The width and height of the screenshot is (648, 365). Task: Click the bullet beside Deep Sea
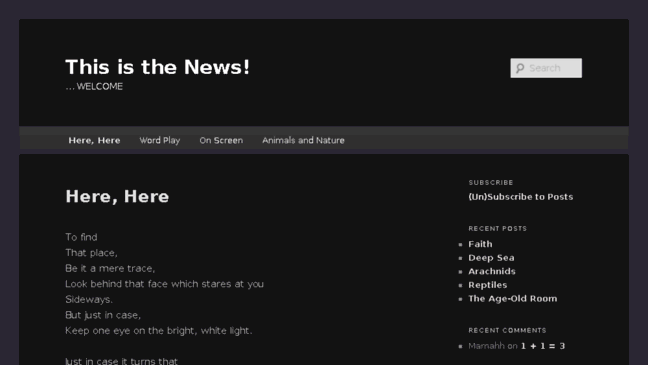click(x=460, y=258)
